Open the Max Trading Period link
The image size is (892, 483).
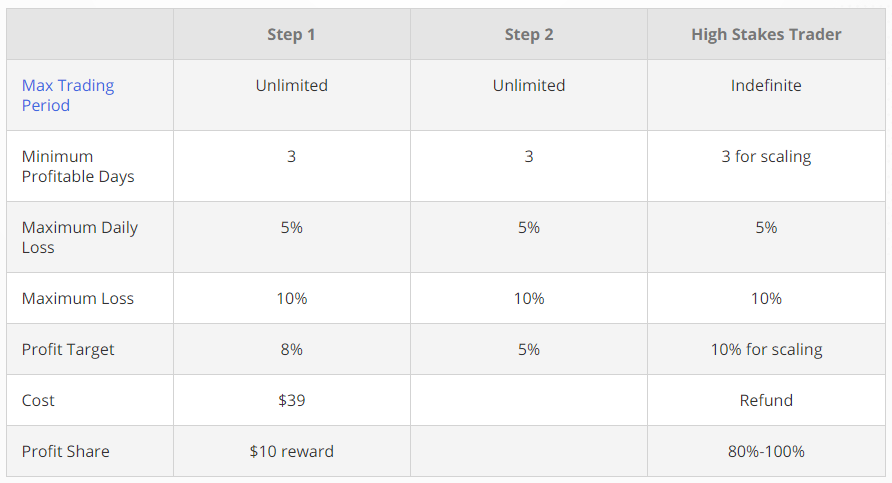pos(68,95)
